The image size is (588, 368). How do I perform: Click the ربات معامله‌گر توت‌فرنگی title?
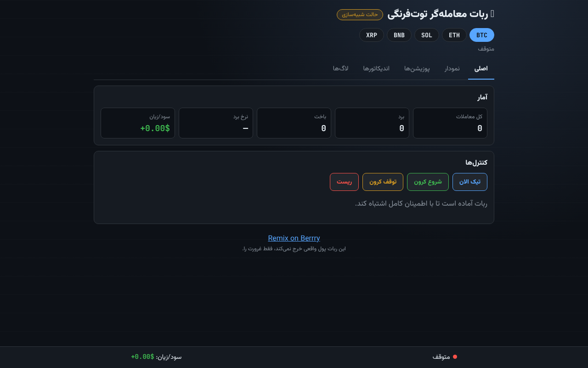pyautogui.click(x=441, y=14)
